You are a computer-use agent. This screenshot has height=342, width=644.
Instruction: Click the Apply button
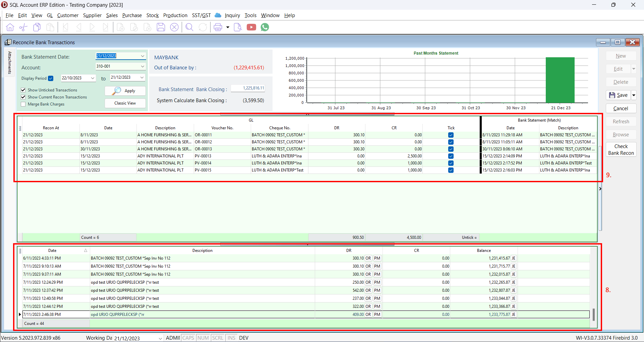(125, 91)
